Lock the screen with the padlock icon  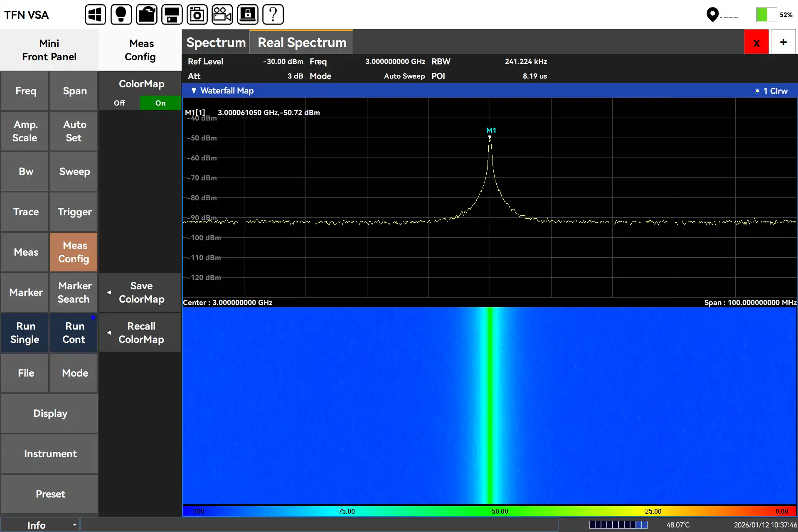point(248,15)
